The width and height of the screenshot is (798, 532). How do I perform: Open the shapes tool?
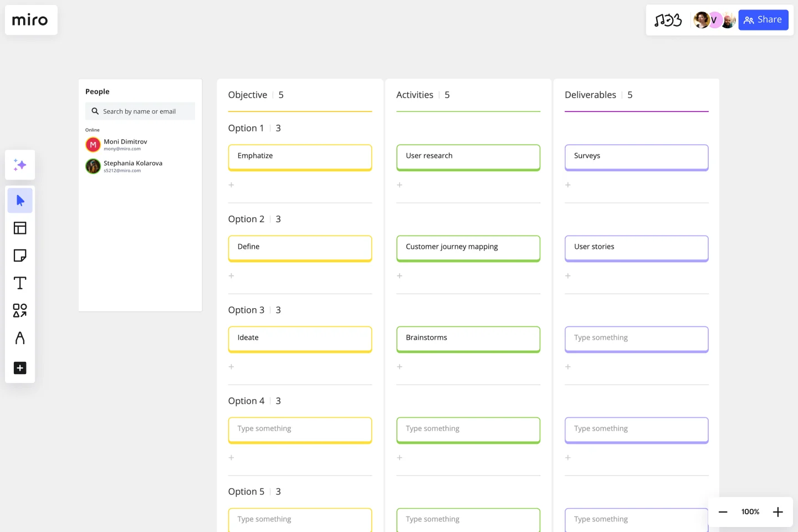point(20,310)
